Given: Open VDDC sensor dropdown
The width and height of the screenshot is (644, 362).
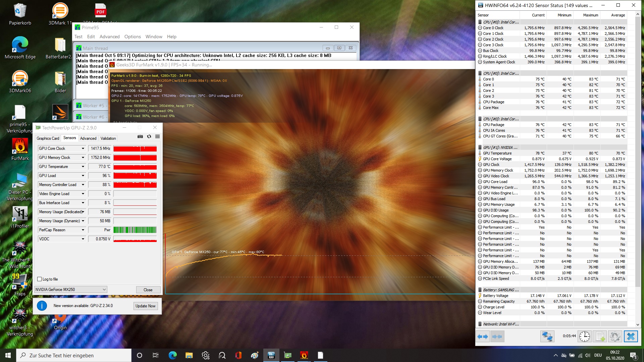Looking at the screenshot, I should click(x=83, y=239).
